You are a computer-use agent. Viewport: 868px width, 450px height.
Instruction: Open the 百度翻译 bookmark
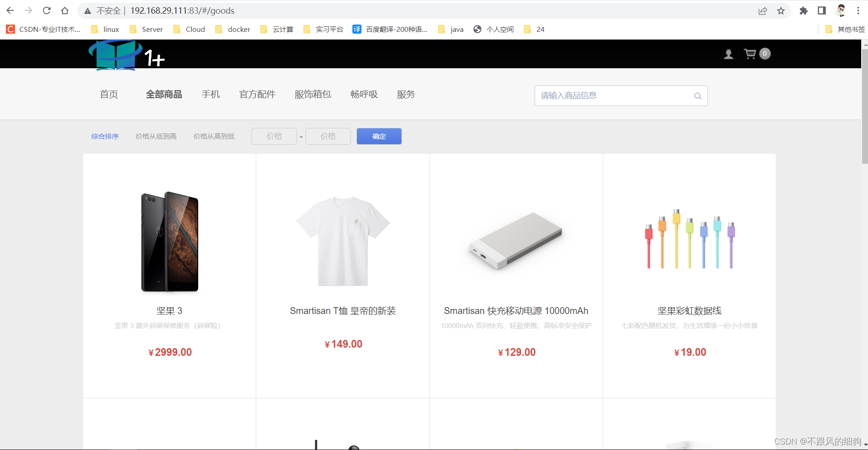tap(390, 29)
